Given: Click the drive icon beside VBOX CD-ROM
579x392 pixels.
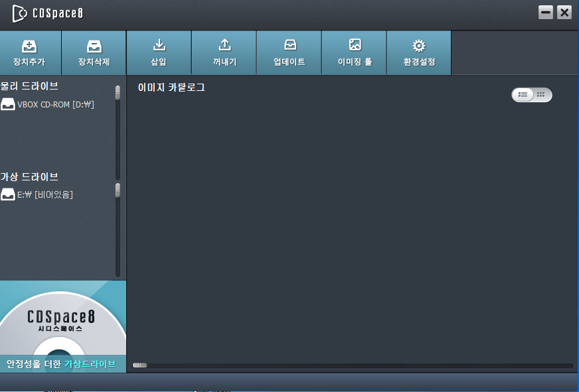Looking at the screenshot, I should 8,104.
